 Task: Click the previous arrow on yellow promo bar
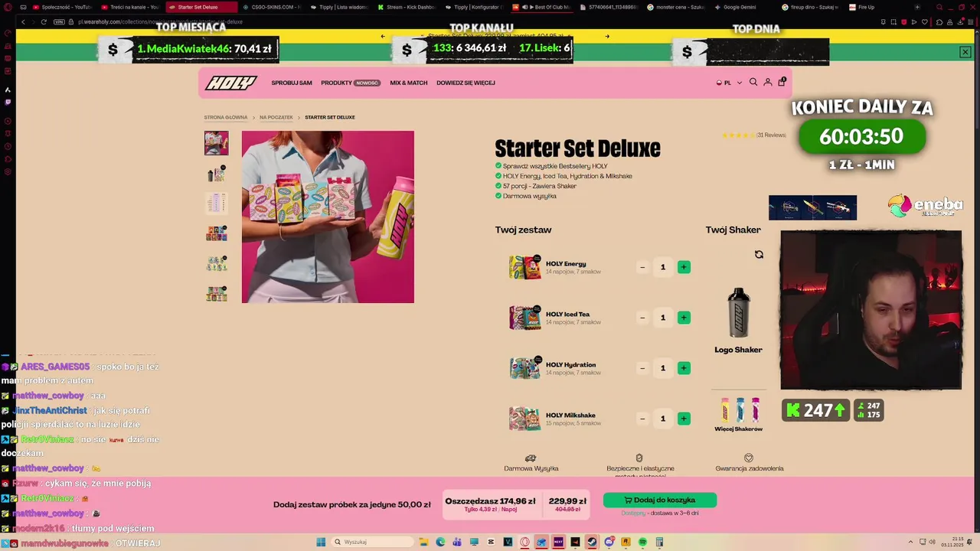[x=383, y=36]
